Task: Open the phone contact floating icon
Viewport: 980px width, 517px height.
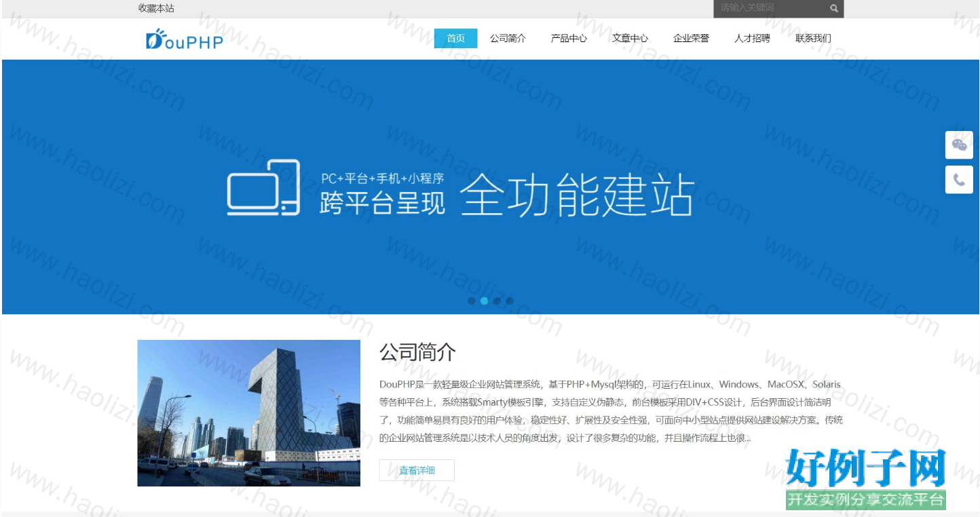Action: (959, 180)
